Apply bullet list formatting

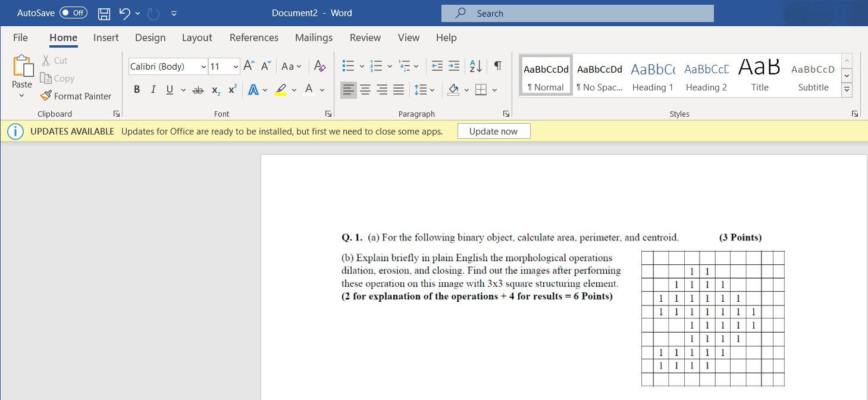pos(349,65)
